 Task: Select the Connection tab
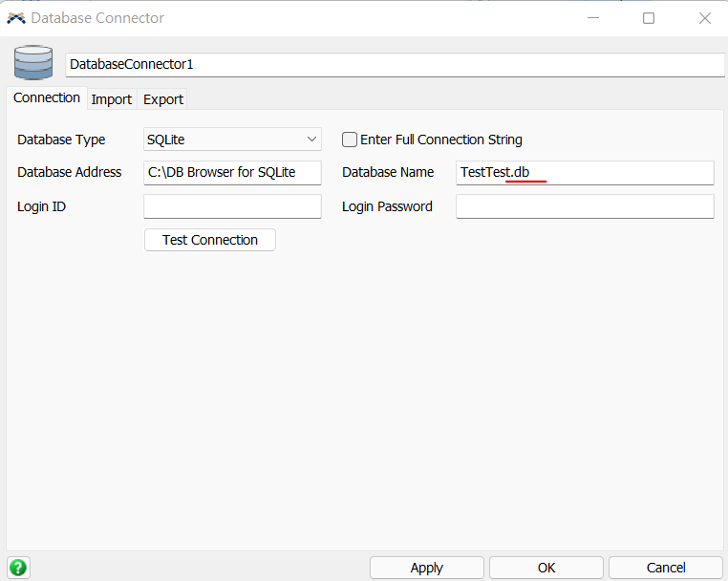(x=47, y=98)
